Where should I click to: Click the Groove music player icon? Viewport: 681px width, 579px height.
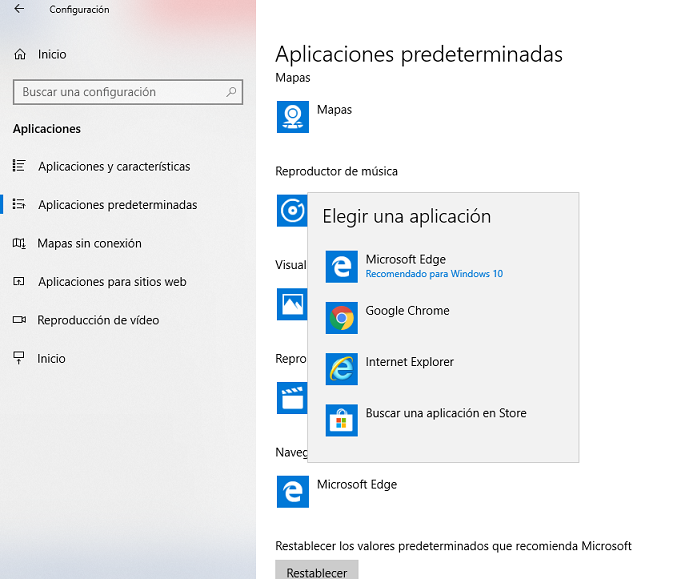click(292, 211)
